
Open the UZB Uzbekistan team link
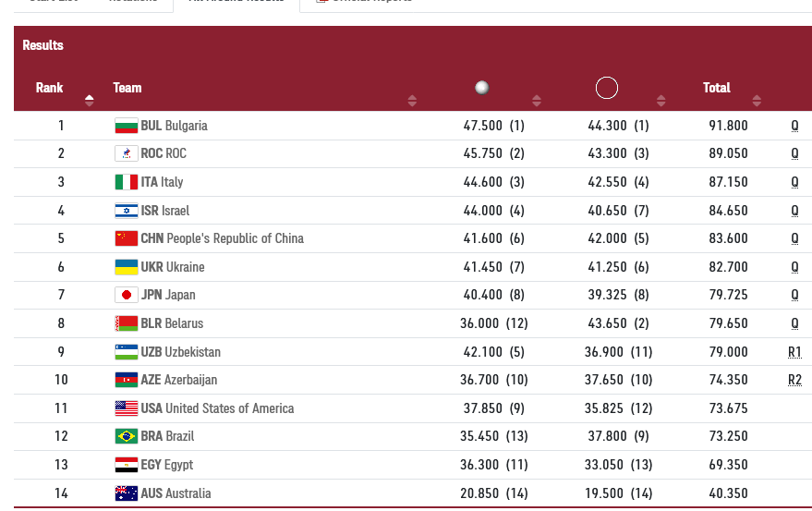click(181, 352)
